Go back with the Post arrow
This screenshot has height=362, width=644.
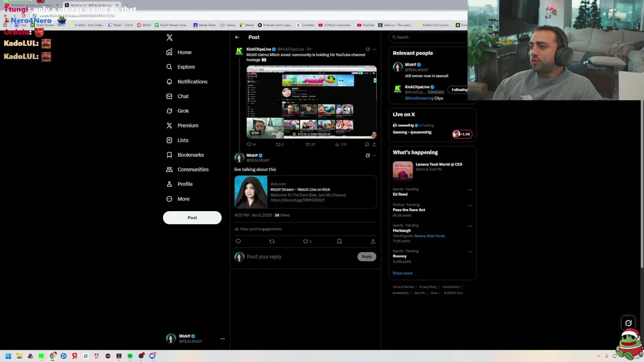(x=237, y=37)
